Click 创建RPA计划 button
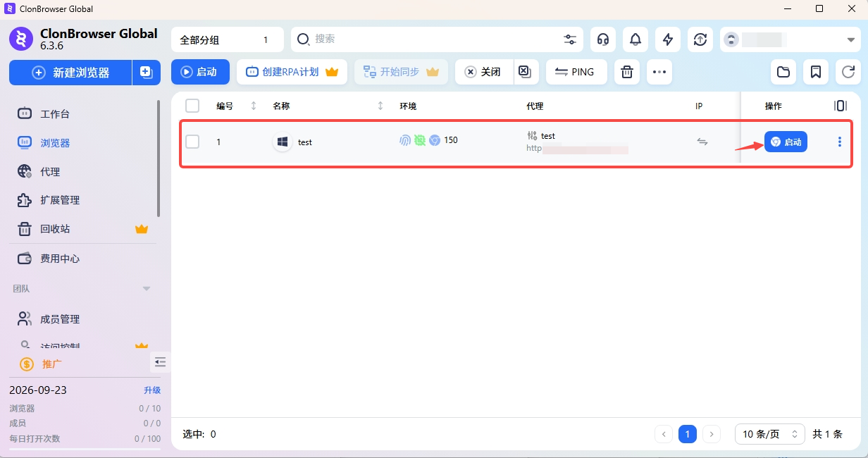The image size is (868, 458). coord(292,72)
